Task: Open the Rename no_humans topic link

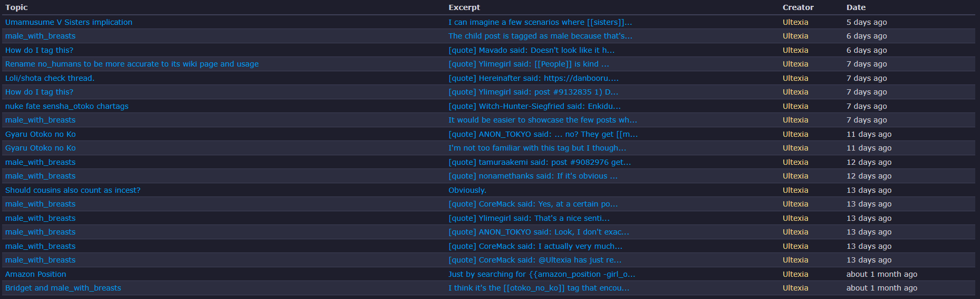Action: 132,64
